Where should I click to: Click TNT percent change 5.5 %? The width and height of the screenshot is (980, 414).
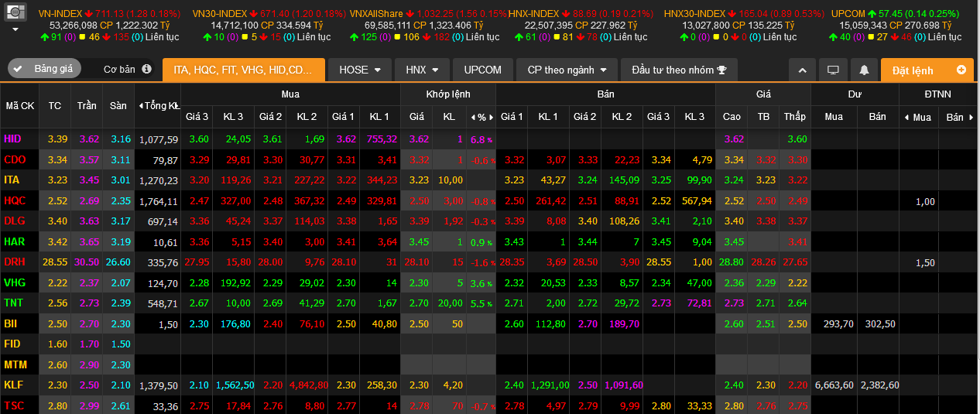click(x=481, y=303)
